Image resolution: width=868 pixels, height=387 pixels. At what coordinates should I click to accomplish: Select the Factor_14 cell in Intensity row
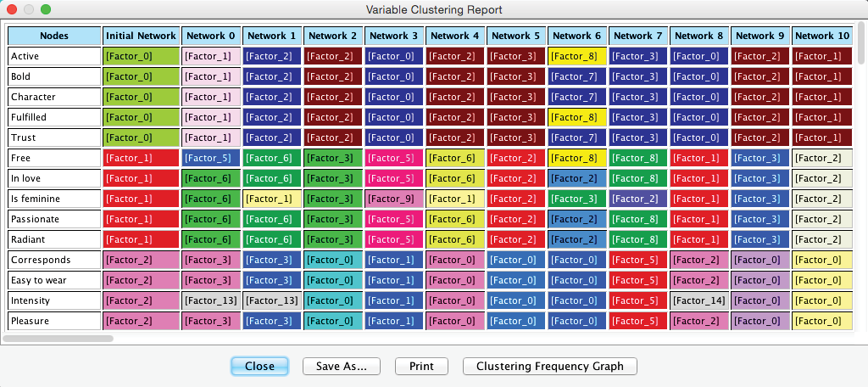[x=699, y=300]
